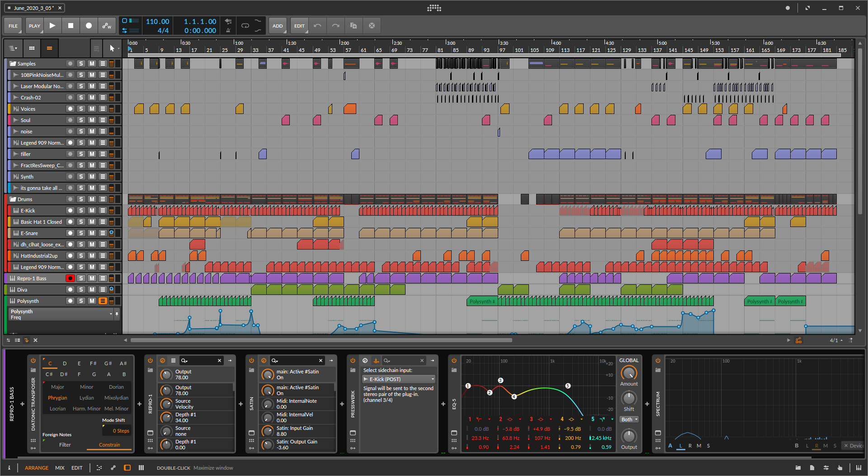Select the Phrygian scale mode
This screenshot has height=476, width=868.
click(57, 398)
